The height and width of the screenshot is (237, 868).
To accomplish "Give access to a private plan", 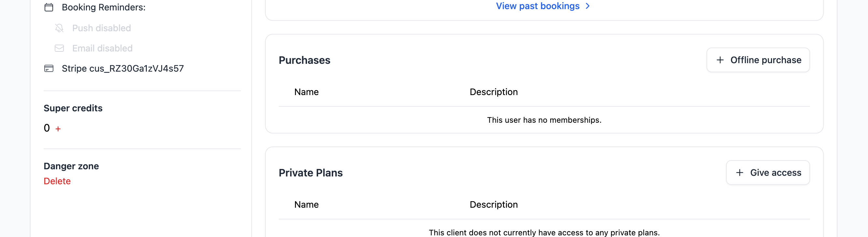I will click(x=768, y=173).
